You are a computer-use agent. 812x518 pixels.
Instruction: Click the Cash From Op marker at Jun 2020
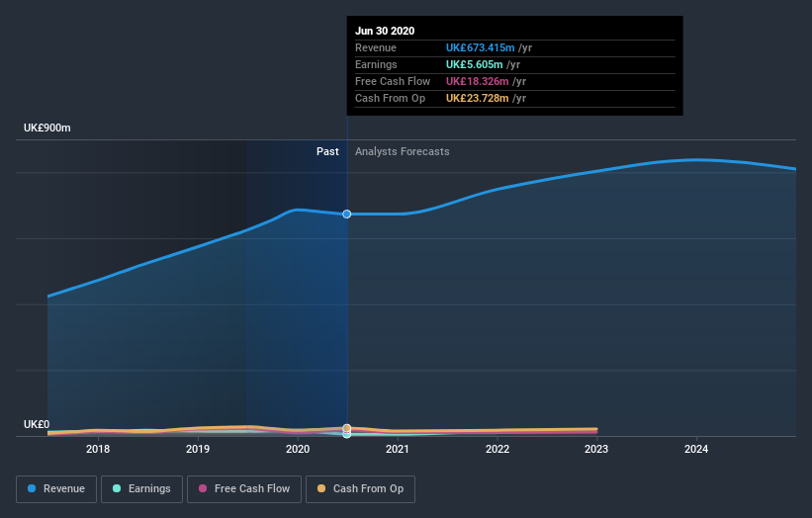tap(347, 428)
